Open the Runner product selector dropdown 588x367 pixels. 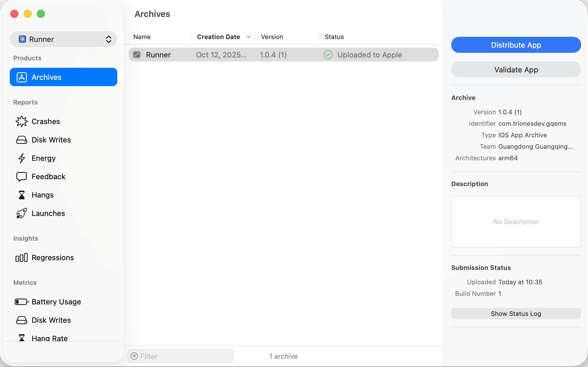pos(64,39)
